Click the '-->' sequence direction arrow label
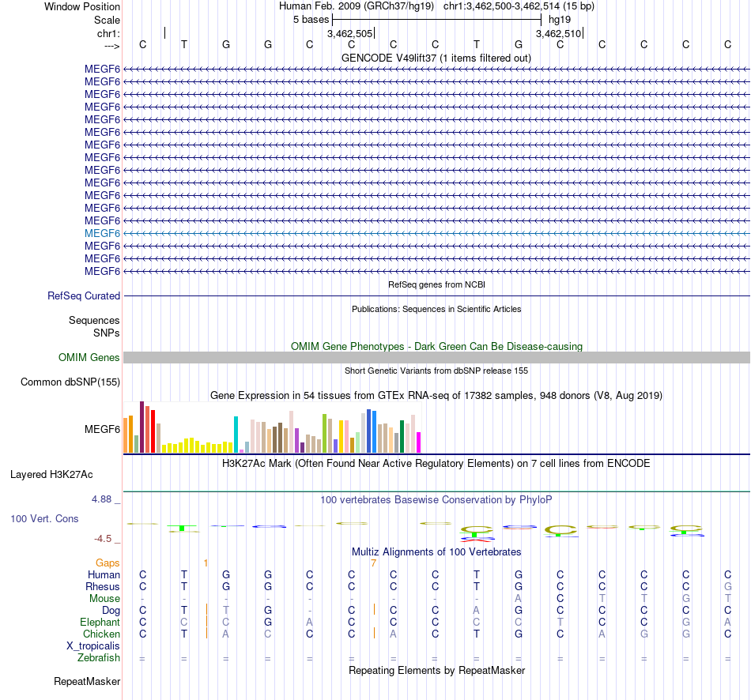Image resolution: width=751 pixels, height=700 pixels. tap(112, 46)
